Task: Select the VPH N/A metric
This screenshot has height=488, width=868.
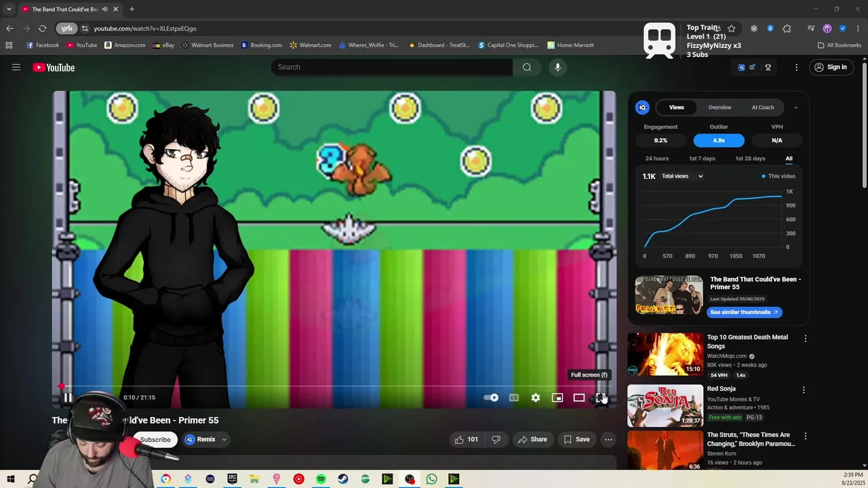Action: (777, 140)
